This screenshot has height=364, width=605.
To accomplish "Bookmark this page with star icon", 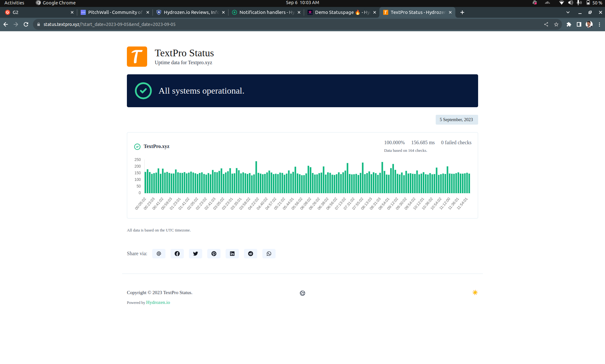I will pyautogui.click(x=556, y=24).
